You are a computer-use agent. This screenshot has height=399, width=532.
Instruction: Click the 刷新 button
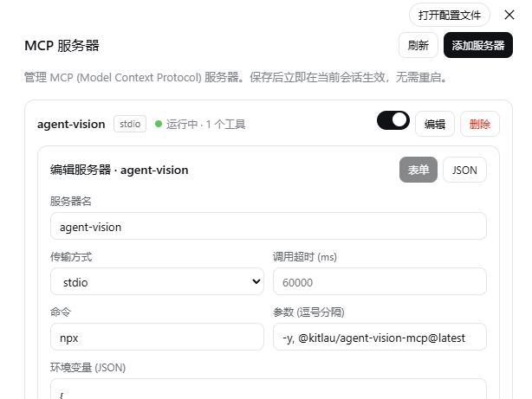coord(418,45)
